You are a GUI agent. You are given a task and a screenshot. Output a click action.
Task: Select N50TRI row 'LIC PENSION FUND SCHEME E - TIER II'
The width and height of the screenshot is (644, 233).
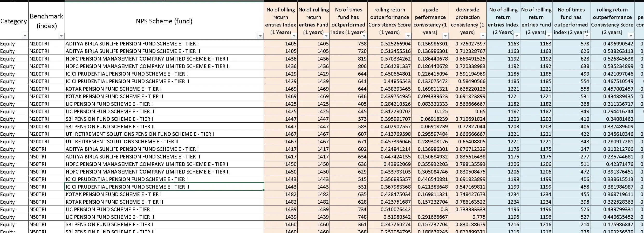pyautogui.click(x=164, y=217)
